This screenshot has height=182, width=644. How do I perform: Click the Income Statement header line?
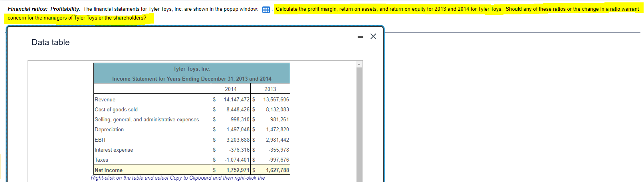(x=192, y=79)
